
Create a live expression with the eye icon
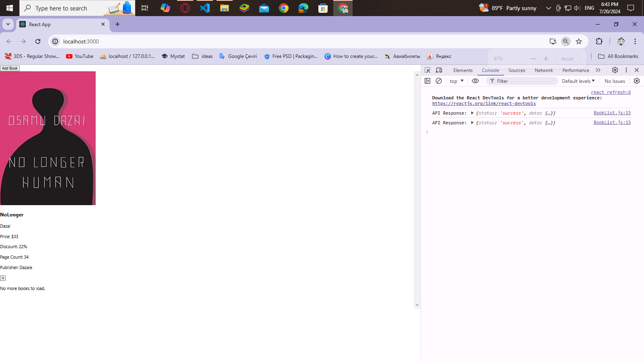tap(475, 81)
